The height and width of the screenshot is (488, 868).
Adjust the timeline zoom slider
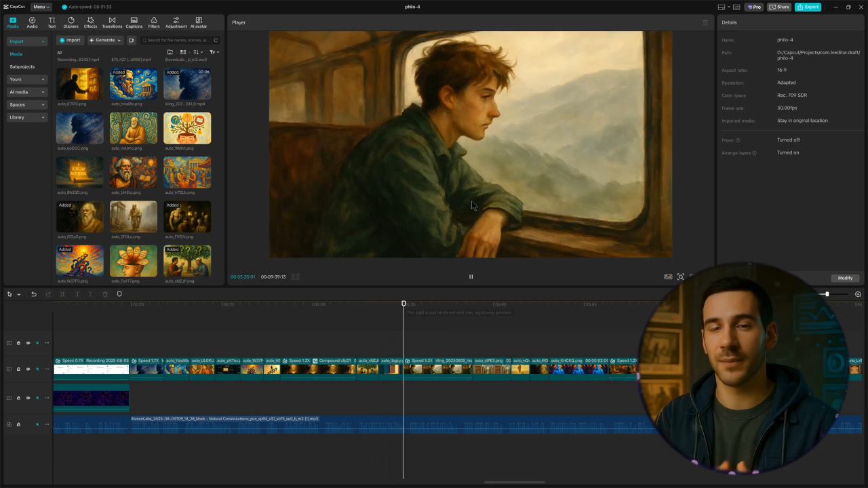[827, 294]
